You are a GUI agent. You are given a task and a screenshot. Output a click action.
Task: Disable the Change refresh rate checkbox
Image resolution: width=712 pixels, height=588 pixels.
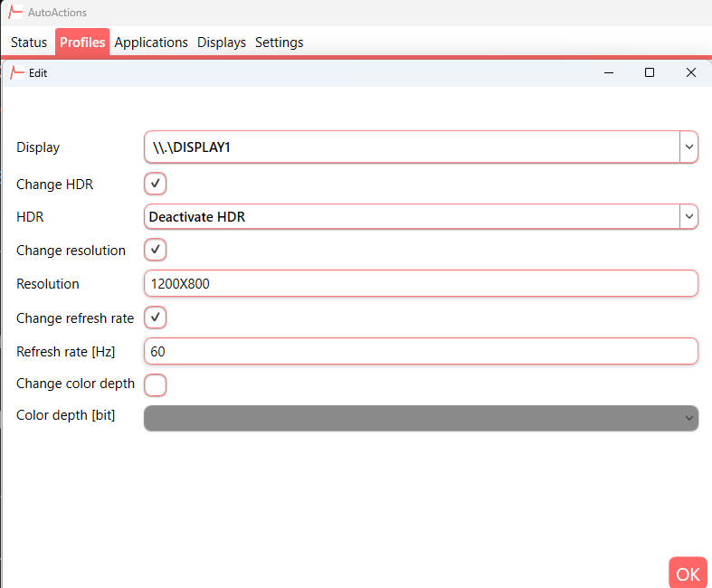click(x=156, y=318)
